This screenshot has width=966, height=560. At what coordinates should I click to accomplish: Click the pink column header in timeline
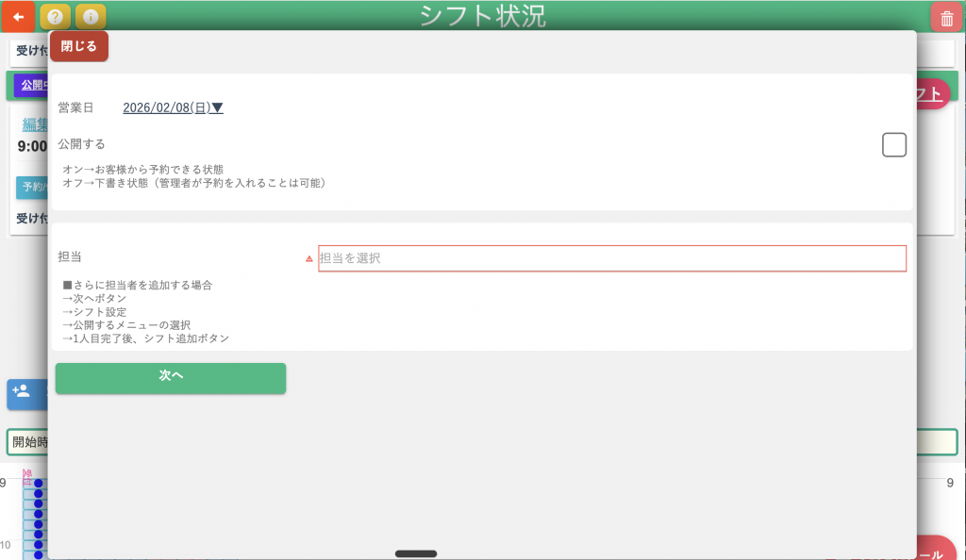coord(27,476)
